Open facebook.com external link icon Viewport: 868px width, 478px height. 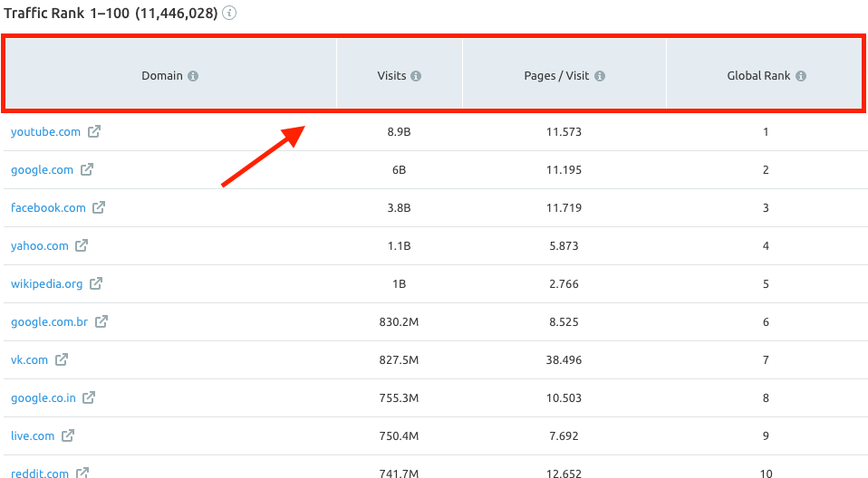[99, 207]
